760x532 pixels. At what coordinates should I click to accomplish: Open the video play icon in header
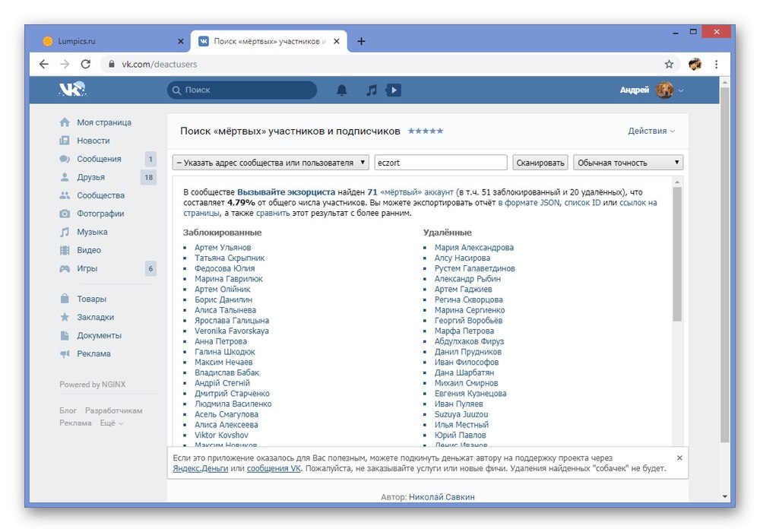(393, 90)
